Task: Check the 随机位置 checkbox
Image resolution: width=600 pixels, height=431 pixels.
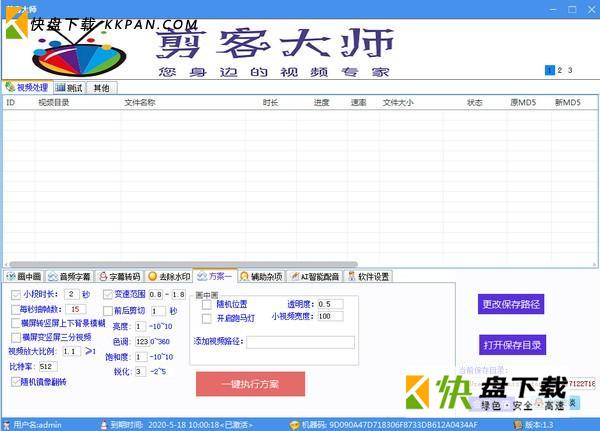Action: (x=207, y=305)
